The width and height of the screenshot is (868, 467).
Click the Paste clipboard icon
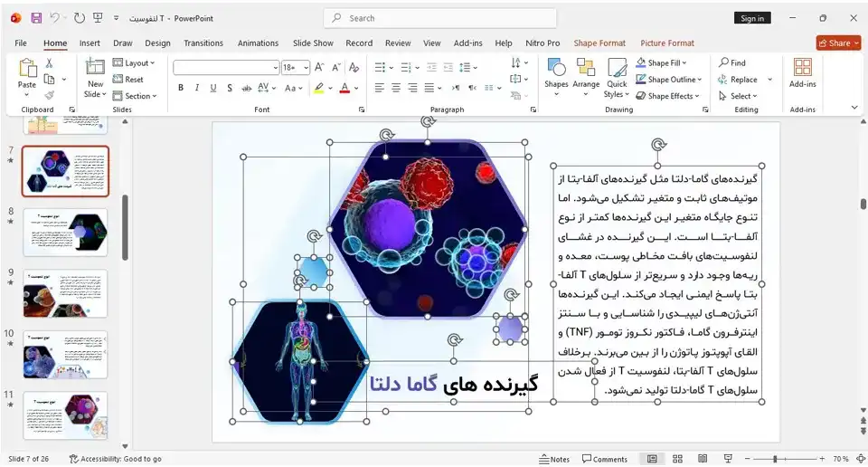[x=27, y=68]
